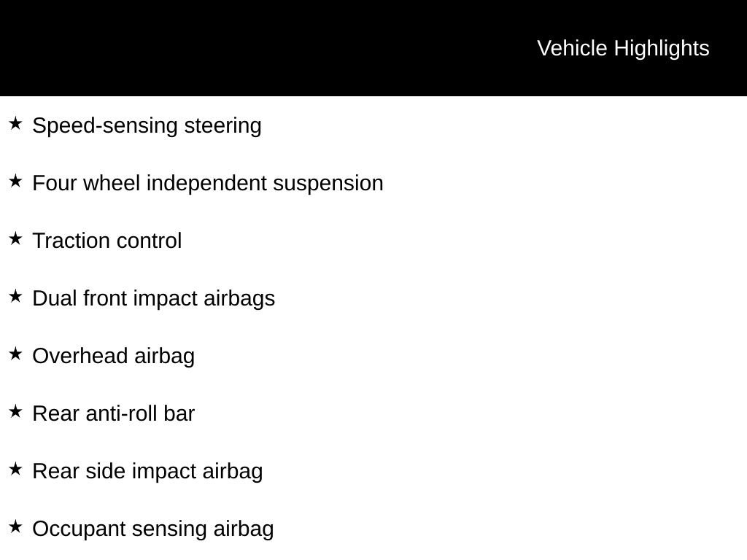Select the star bullet before Traction control
The width and height of the screenshot is (747, 560).
pyautogui.click(x=15, y=238)
